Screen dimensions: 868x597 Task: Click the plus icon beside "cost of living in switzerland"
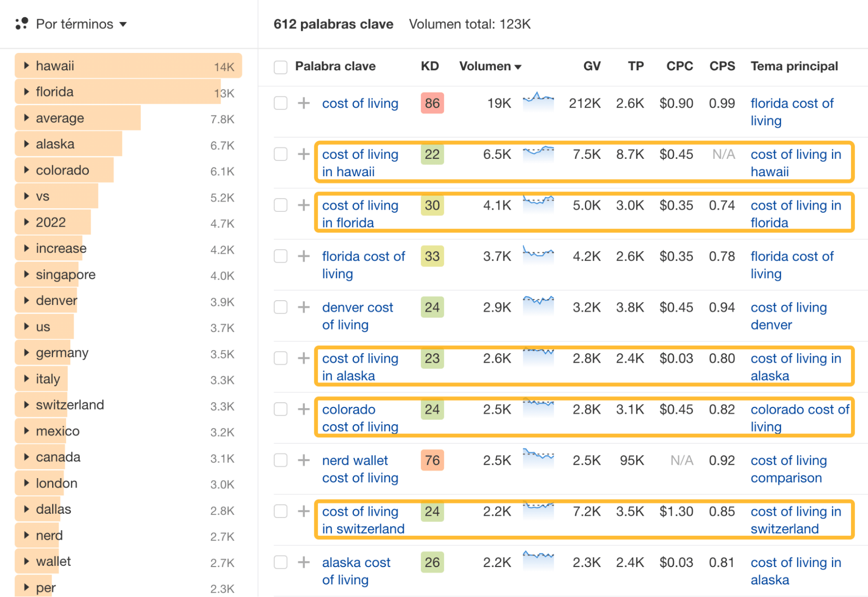303,511
